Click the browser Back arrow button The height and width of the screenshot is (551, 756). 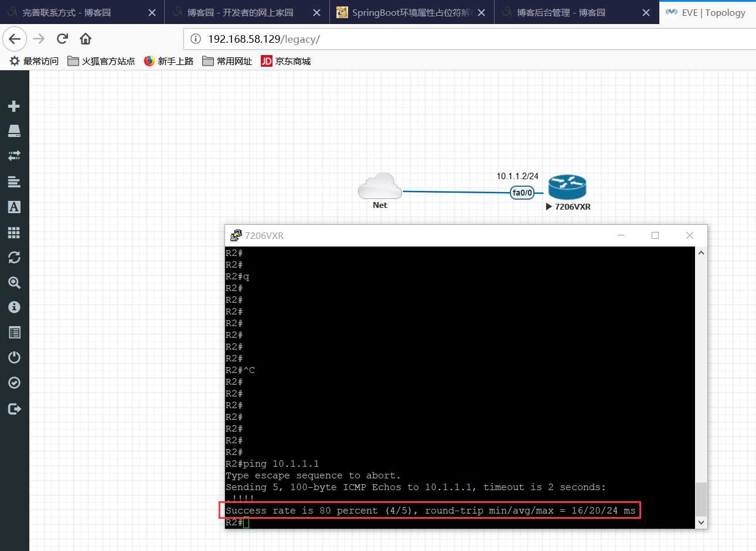(15, 39)
